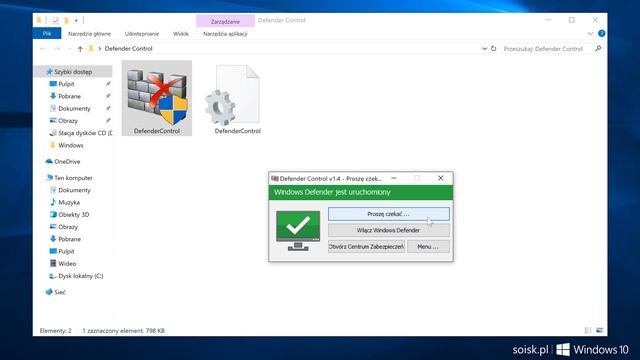Click the properties icon in quick access toolbar
Viewport: 640px width, 360px height.
coord(55,20)
